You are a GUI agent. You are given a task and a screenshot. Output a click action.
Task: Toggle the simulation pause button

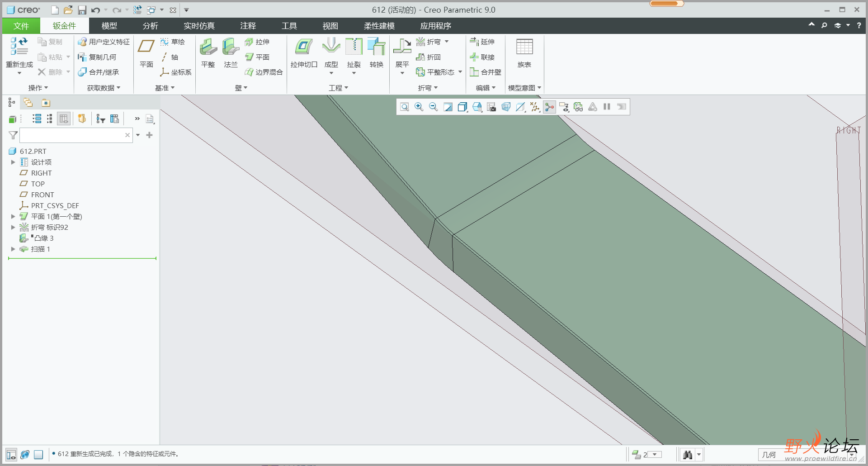click(x=607, y=107)
